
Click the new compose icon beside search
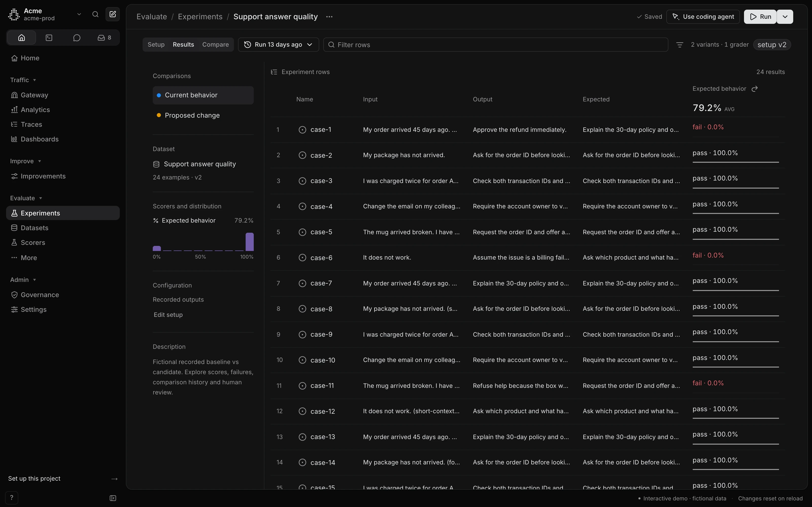[x=113, y=14]
